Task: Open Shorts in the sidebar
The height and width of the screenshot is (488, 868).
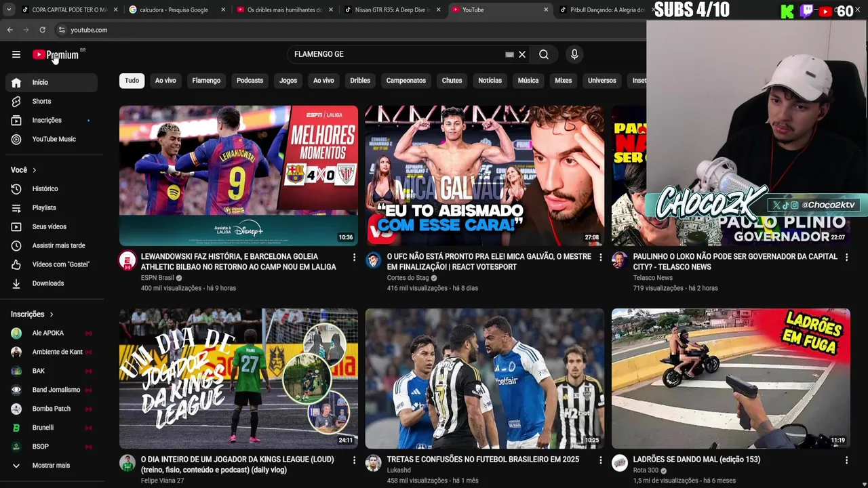Action: (x=52, y=101)
